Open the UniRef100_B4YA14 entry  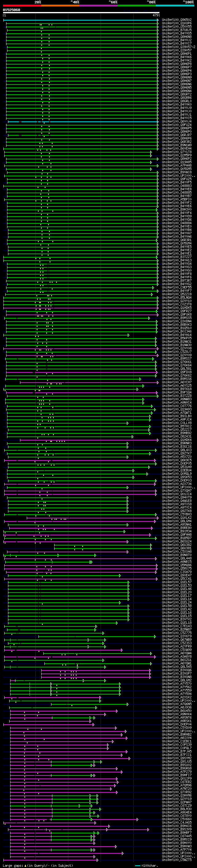coord(177,335)
